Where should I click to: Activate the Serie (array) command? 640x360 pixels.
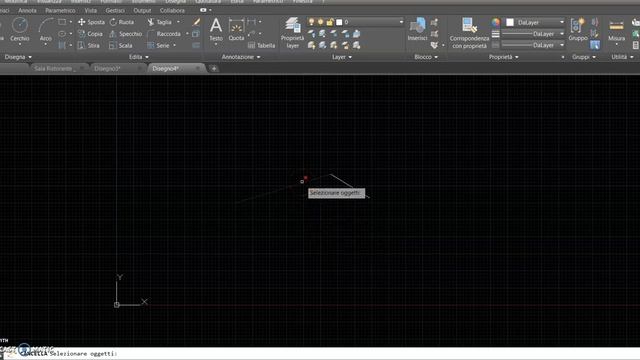tap(158, 45)
